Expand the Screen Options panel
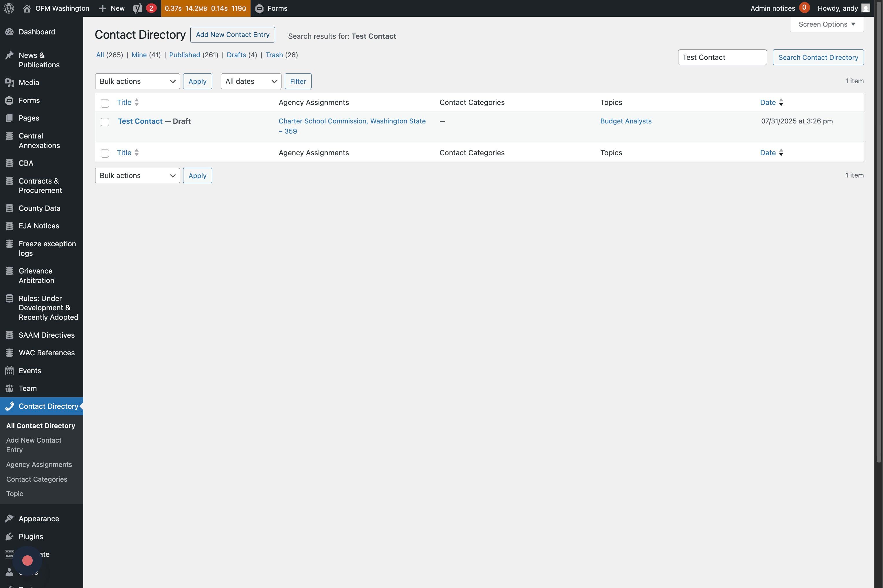The height and width of the screenshot is (588, 883). point(826,24)
